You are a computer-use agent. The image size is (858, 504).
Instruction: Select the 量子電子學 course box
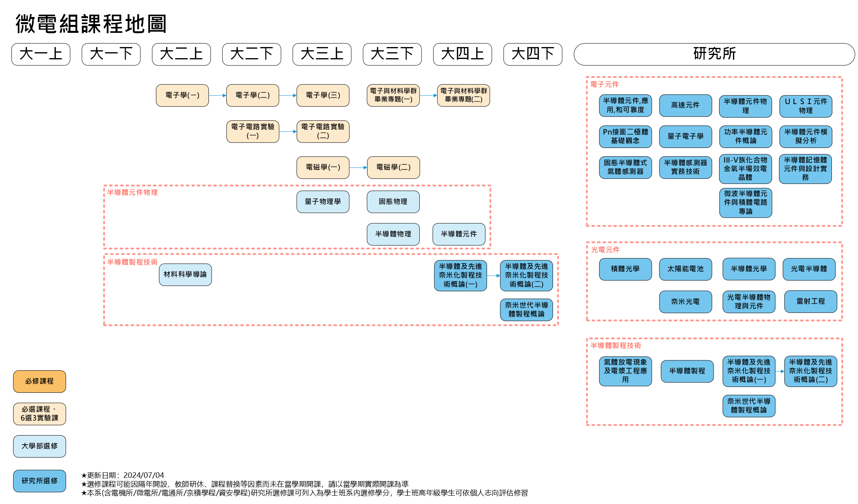click(x=685, y=136)
